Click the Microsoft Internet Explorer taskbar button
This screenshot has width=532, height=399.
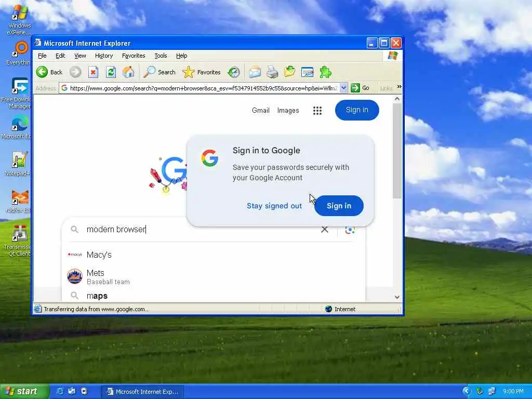point(142,392)
